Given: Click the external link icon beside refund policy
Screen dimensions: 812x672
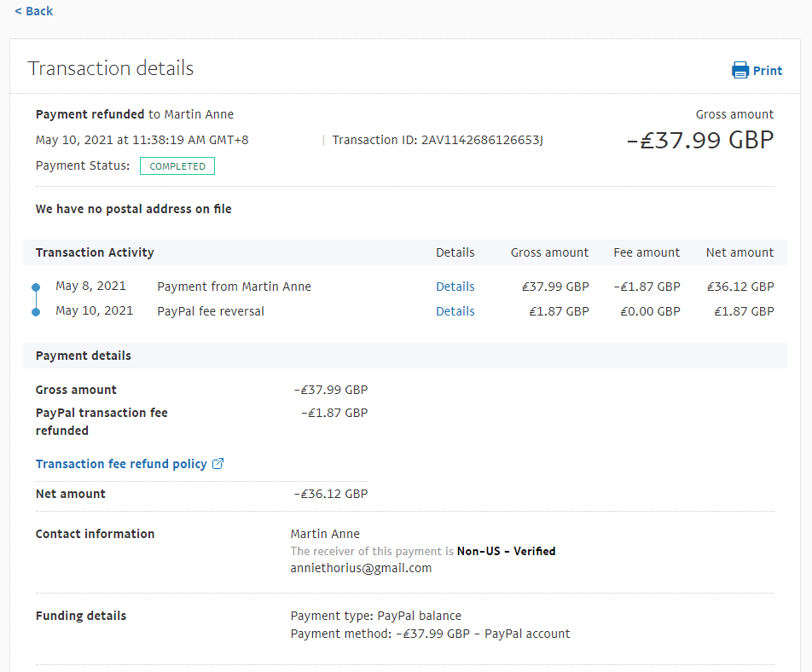Looking at the screenshot, I should [x=218, y=464].
